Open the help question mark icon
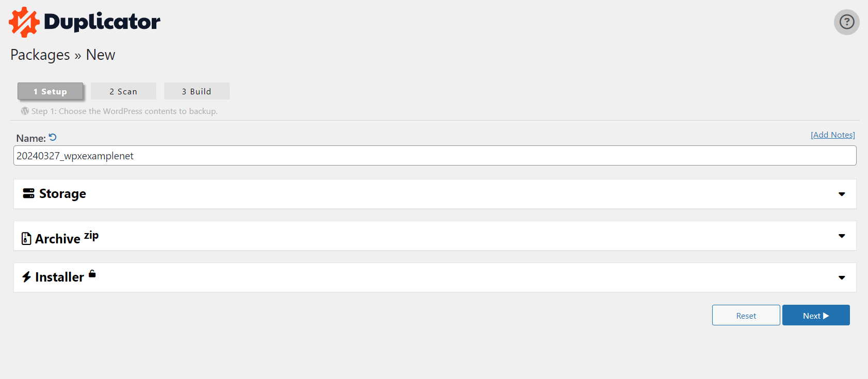868x379 pixels. (x=846, y=22)
